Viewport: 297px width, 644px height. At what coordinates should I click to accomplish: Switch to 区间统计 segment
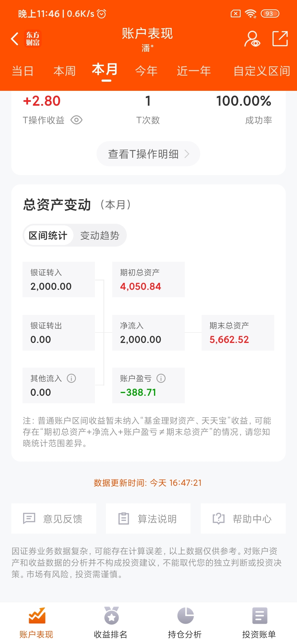click(x=48, y=235)
